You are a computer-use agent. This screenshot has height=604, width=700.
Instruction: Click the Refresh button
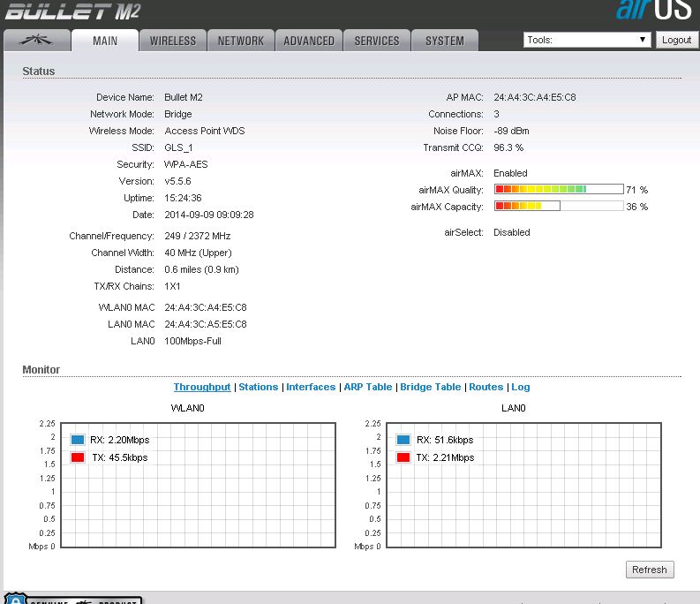[x=649, y=570]
